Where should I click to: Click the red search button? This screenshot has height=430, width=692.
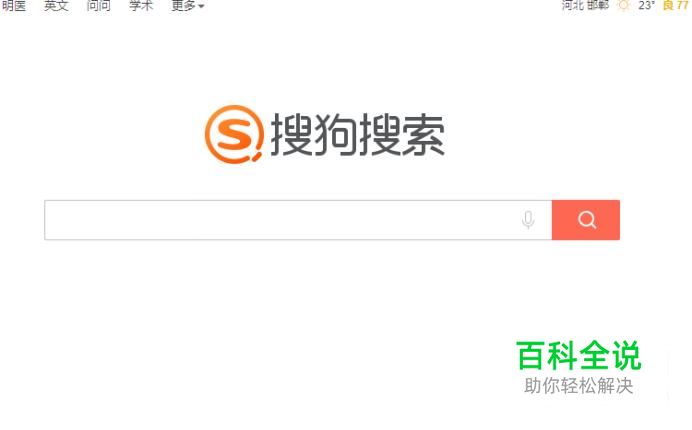[x=586, y=220]
